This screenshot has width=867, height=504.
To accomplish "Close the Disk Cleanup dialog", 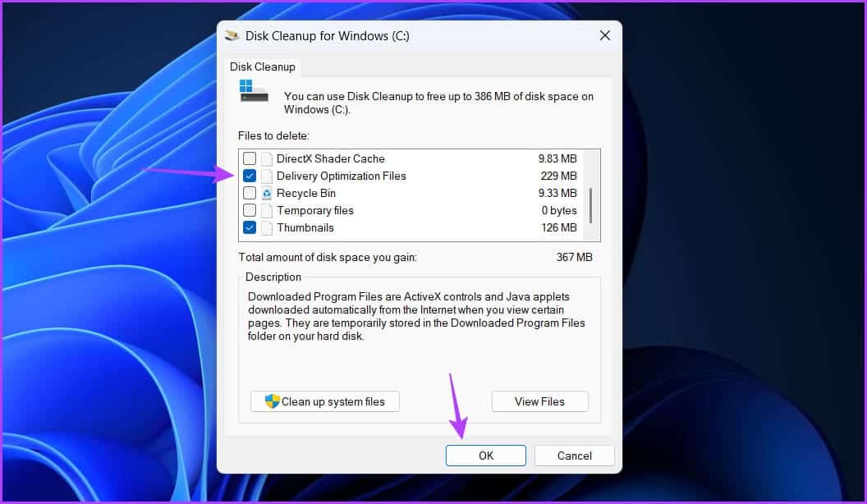I will (x=605, y=36).
